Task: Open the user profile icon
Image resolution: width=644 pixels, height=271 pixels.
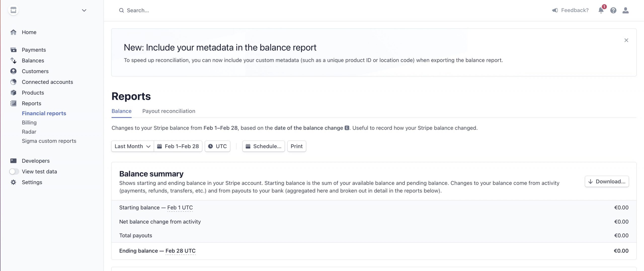Action: 625,10
